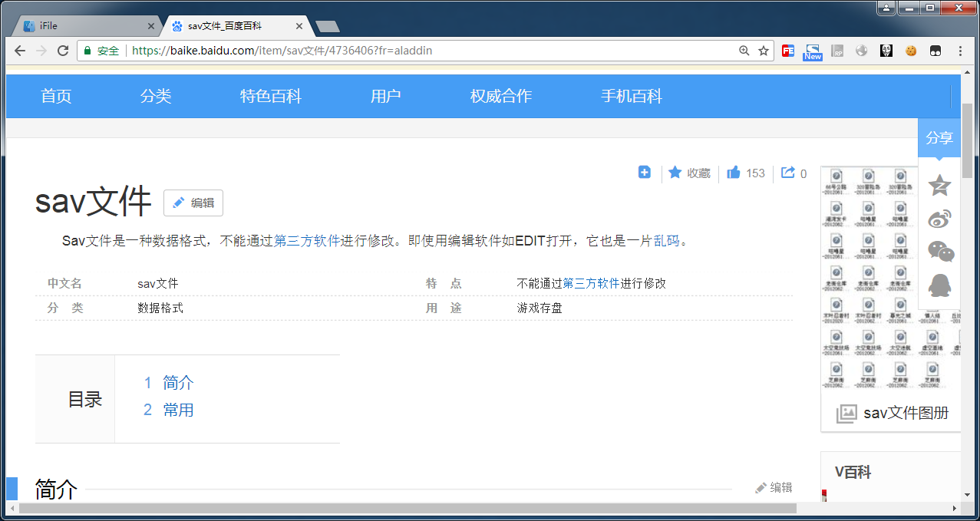Open the 首页 navigation item
Image resolution: width=980 pixels, height=521 pixels.
pyautogui.click(x=56, y=96)
